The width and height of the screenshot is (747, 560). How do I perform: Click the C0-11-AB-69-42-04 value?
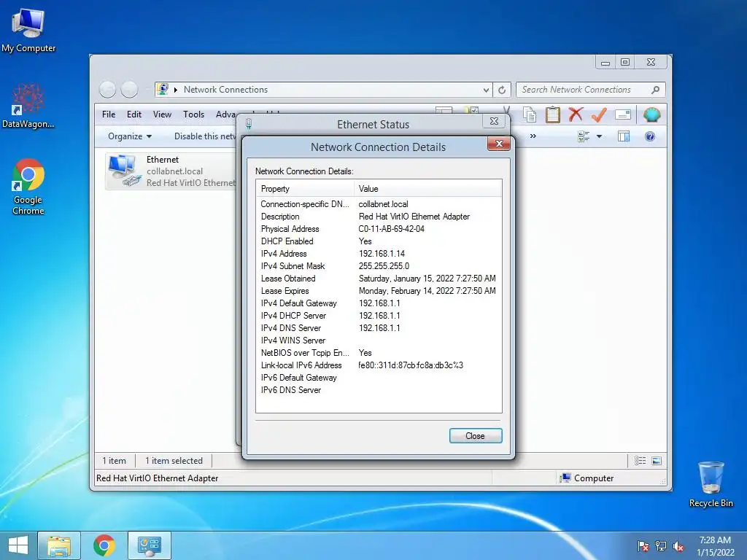(391, 229)
